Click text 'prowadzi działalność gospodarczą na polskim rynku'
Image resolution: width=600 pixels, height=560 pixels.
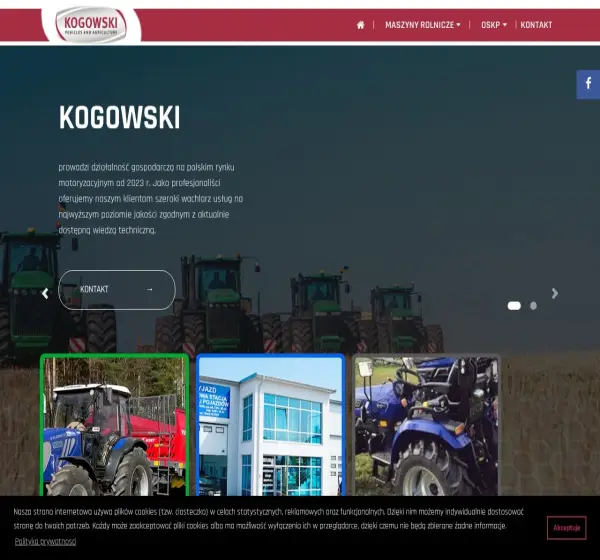(147, 168)
